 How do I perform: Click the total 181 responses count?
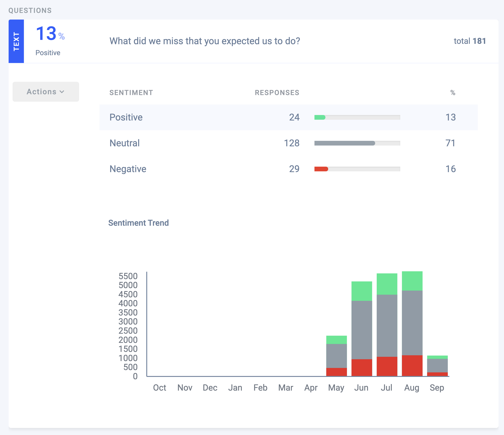click(470, 41)
